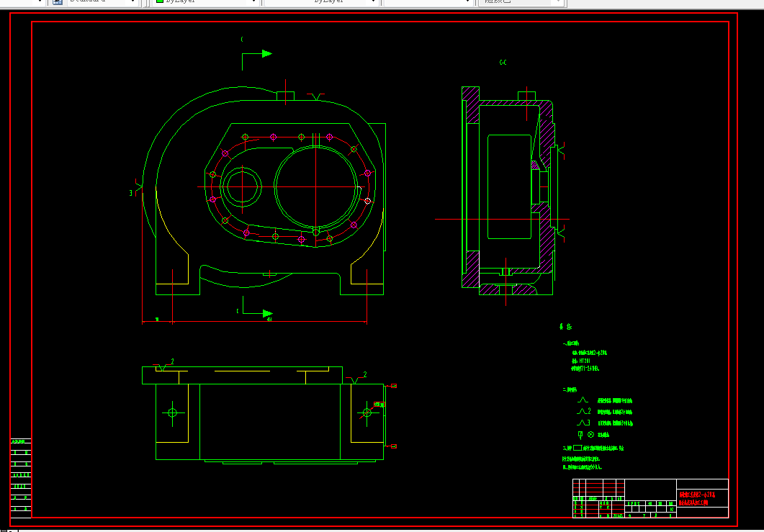
Task: Select the revision table on the left border
Action: click(x=21, y=479)
